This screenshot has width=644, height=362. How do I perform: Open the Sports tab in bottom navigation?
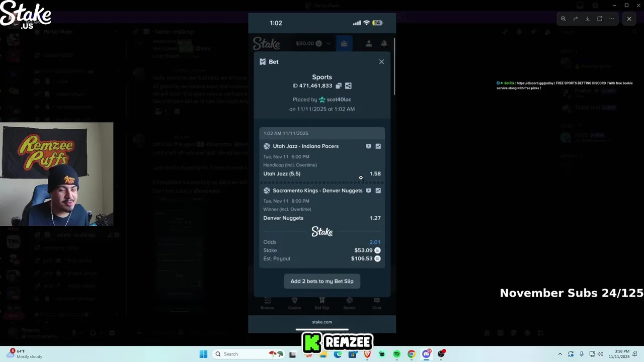coord(349,304)
